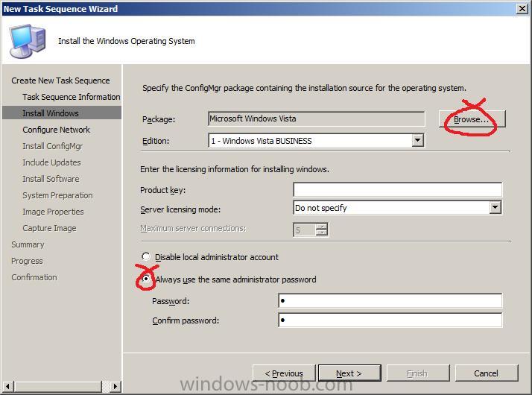Image resolution: width=532 pixels, height=395 pixels.
Task: Select the Include Updates step
Action: pos(51,162)
